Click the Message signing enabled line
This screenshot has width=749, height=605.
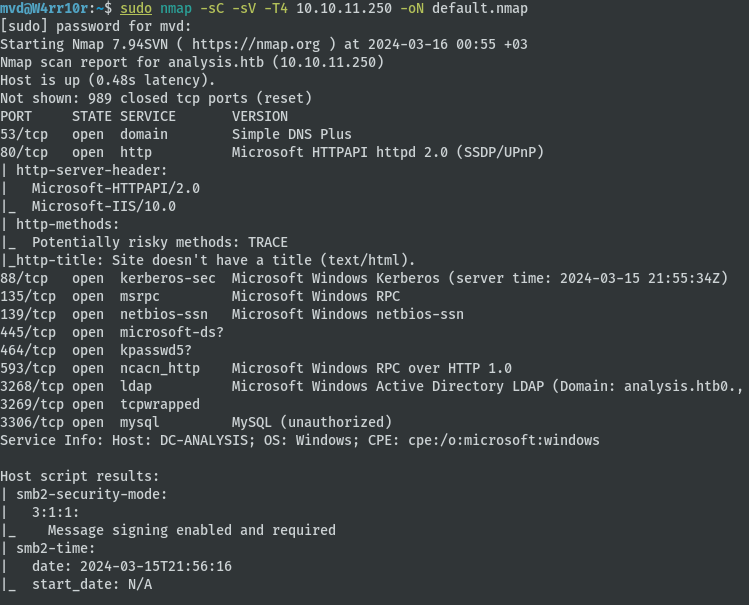192,530
